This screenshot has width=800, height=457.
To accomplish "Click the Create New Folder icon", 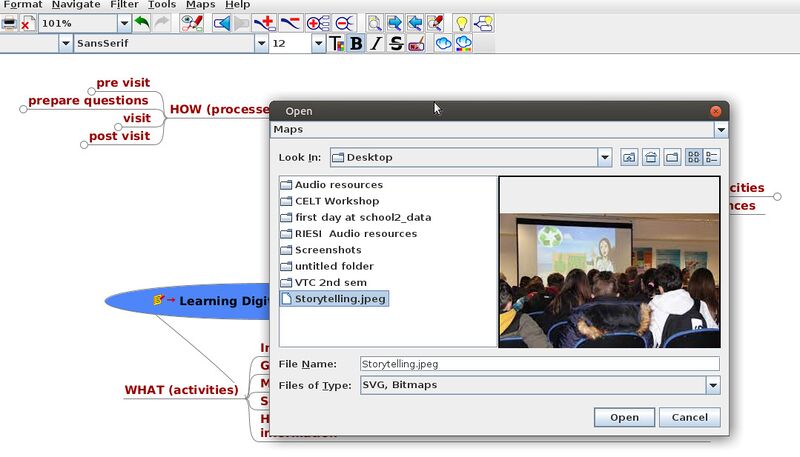I will click(x=672, y=158).
